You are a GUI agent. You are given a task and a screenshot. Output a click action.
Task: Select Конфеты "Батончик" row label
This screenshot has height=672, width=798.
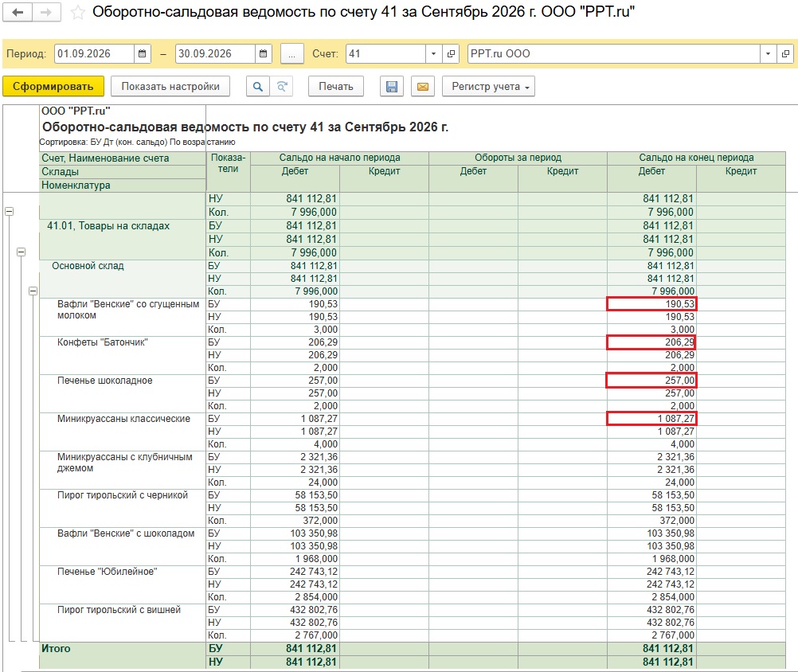pyautogui.click(x=102, y=342)
